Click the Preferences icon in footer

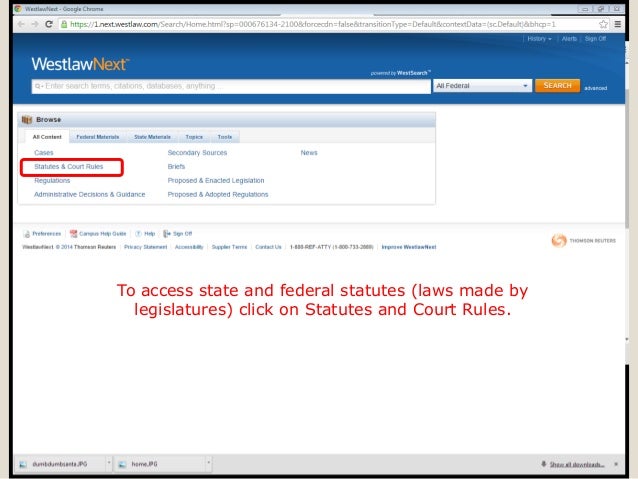[27, 234]
